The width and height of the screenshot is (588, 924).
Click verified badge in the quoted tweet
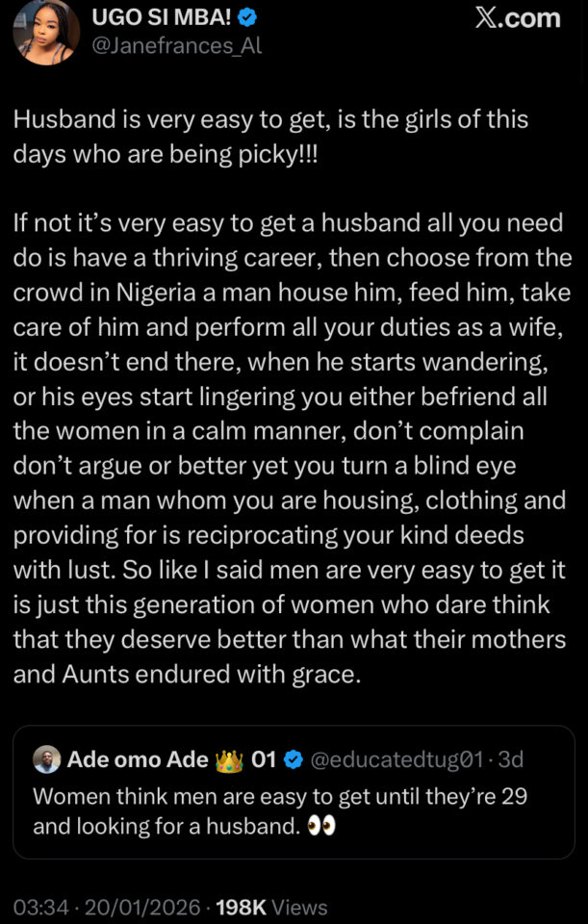pos(294,760)
